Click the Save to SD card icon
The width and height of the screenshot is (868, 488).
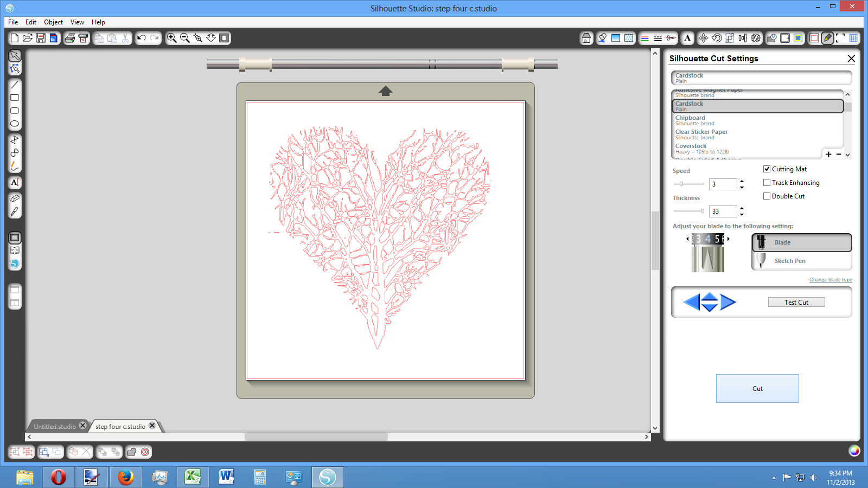coord(54,38)
